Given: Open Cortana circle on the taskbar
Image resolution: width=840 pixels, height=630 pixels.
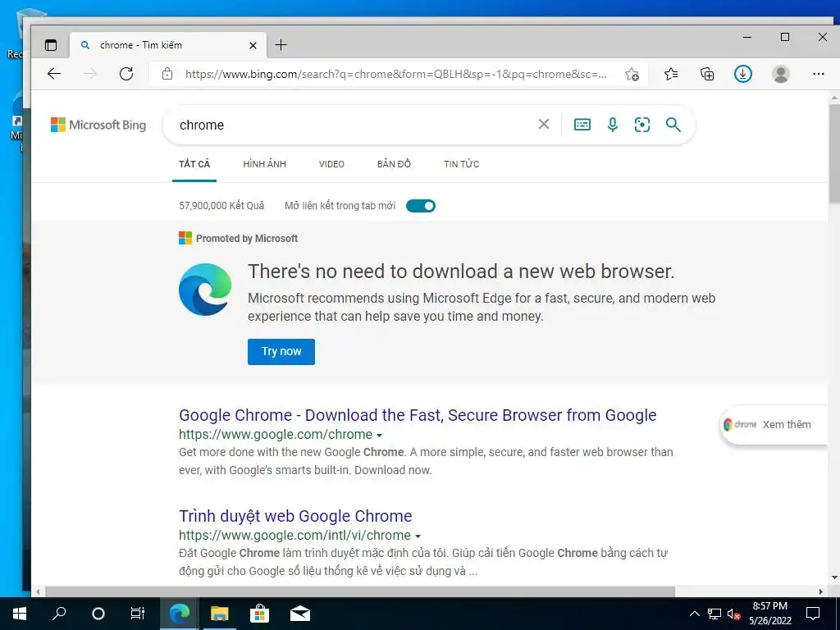Looking at the screenshot, I should tap(98, 614).
